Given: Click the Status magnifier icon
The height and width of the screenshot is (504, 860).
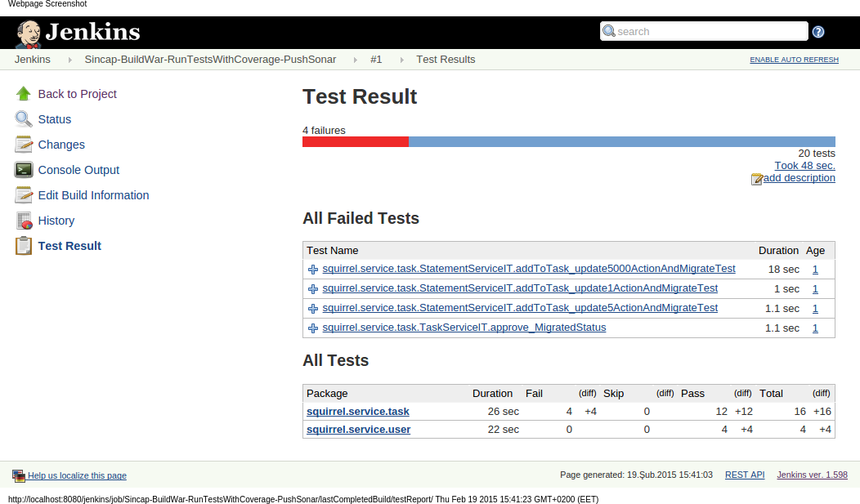Looking at the screenshot, I should 24,119.
